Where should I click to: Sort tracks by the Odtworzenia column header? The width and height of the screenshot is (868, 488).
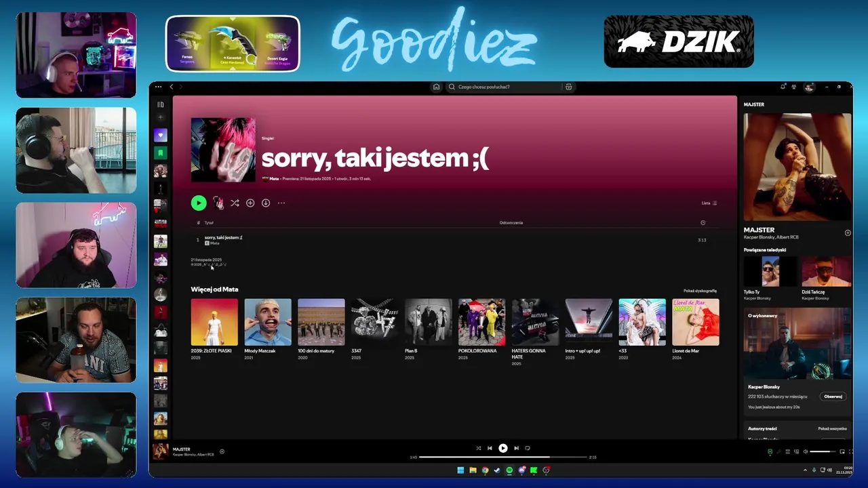coord(511,222)
